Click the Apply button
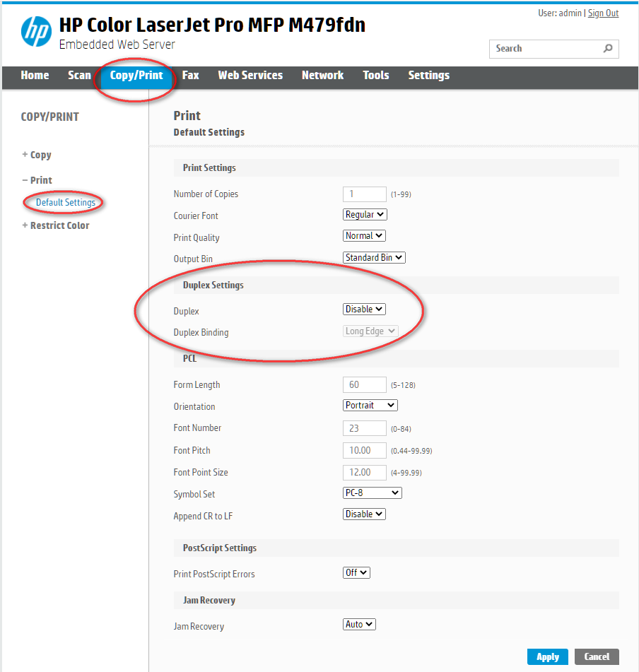639x672 pixels. 547,656
